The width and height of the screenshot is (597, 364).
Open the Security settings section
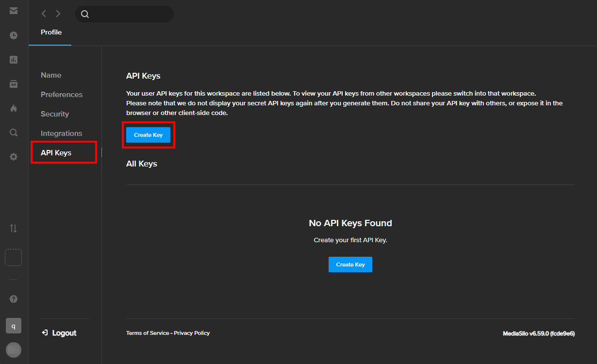click(x=55, y=114)
